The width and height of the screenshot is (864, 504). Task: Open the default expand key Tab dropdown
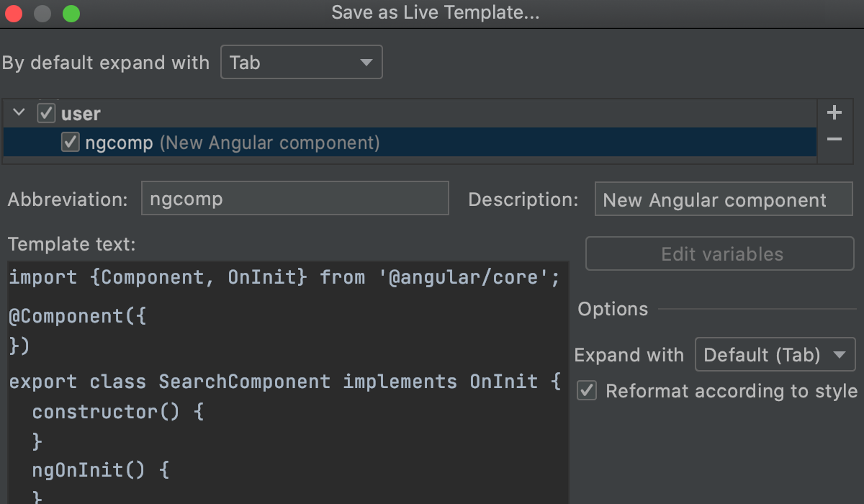pos(301,63)
